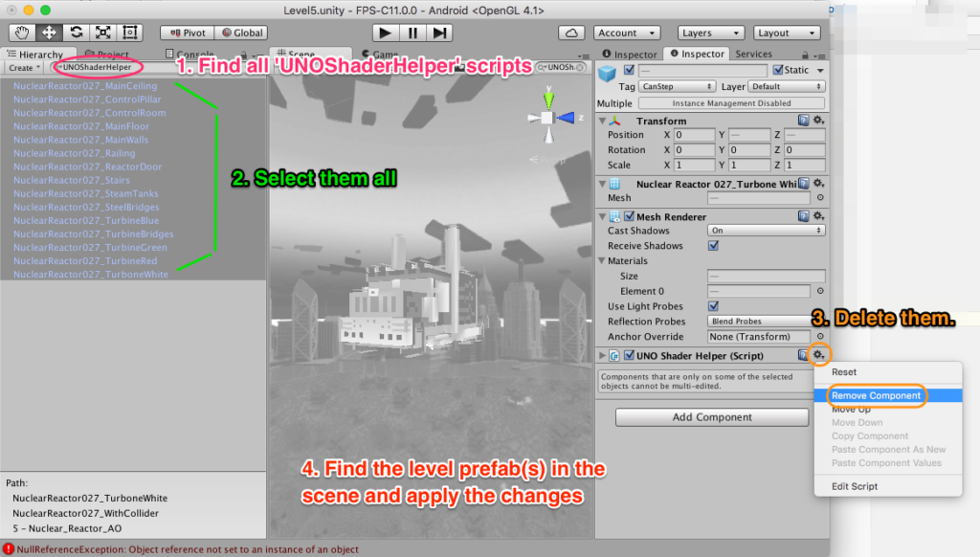The width and height of the screenshot is (980, 557).
Task: Toggle the Use Light Probes checkbox
Action: (713, 306)
